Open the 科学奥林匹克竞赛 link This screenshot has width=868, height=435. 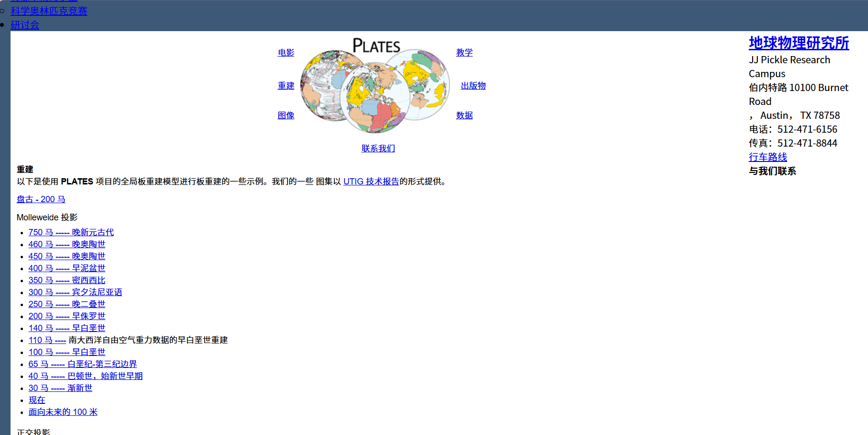click(49, 11)
